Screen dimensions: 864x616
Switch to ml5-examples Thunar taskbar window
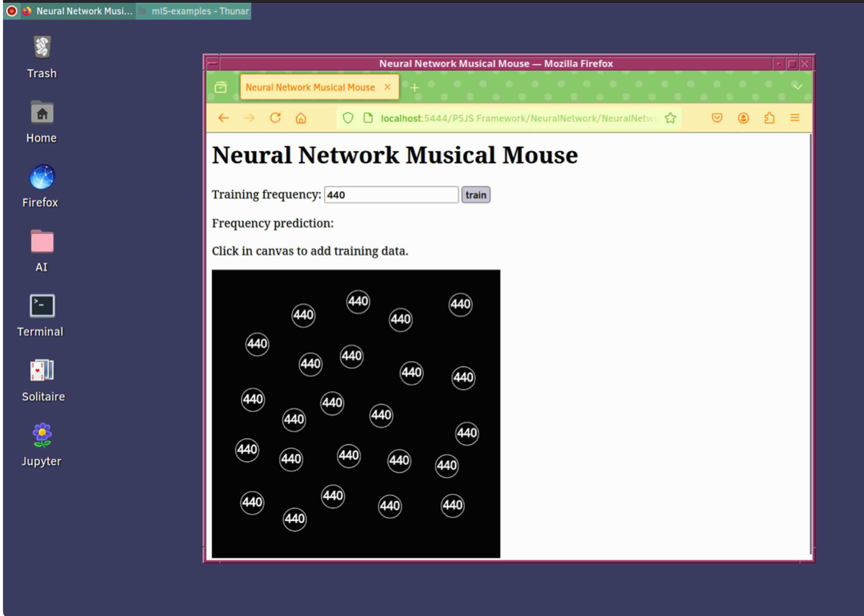pyautogui.click(x=194, y=12)
